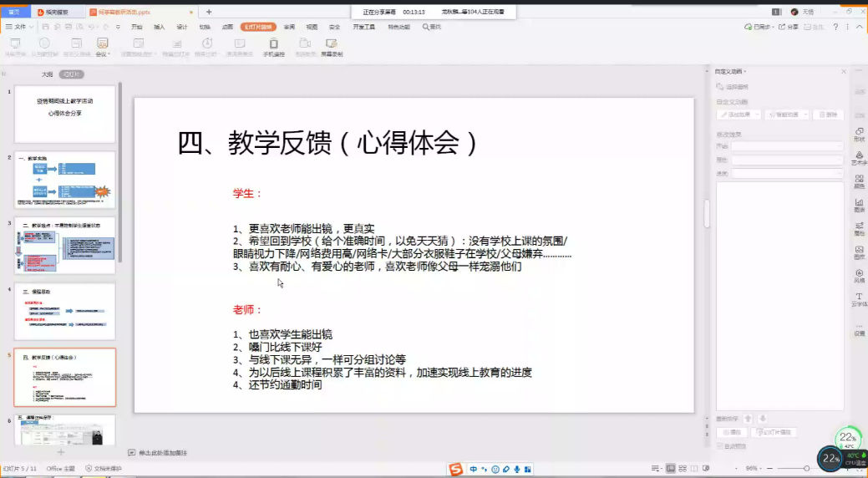This screenshot has height=478, width=868.
Task: Start 屏幕录制 screen recording
Action: pyautogui.click(x=332, y=46)
